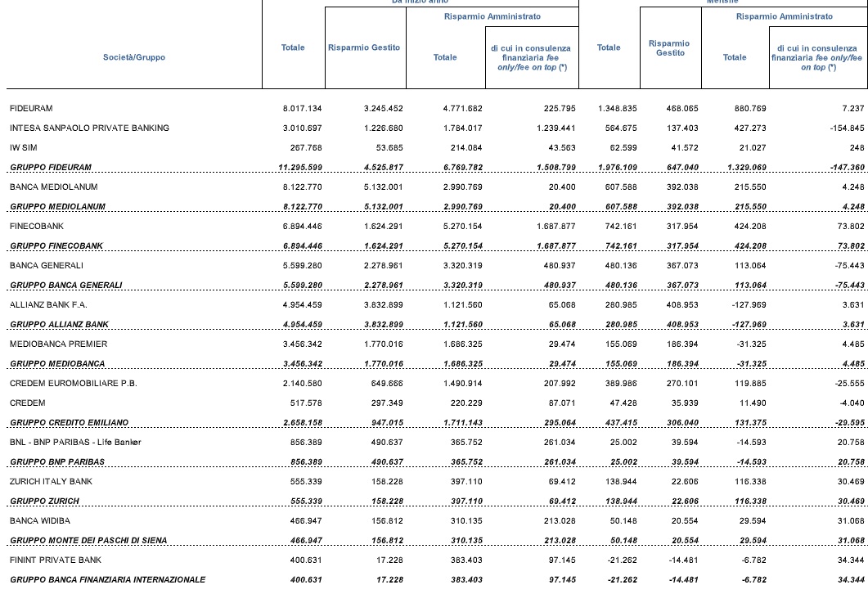Select the cell showing 1.687.877 in FINECOBANK row

pyautogui.click(x=555, y=227)
